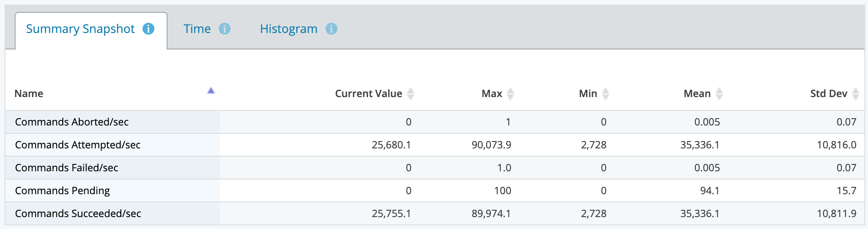This screenshot has width=868, height=229.
Task: Click sort arrows for Current Value column
Action: [x=411, y=93]
